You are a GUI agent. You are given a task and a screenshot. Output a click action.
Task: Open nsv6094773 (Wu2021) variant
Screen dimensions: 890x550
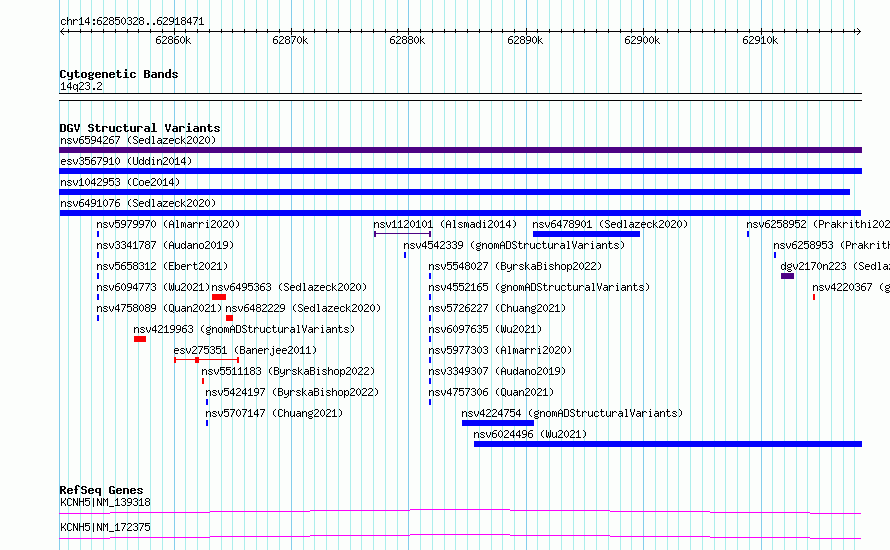tap(153, 287)
